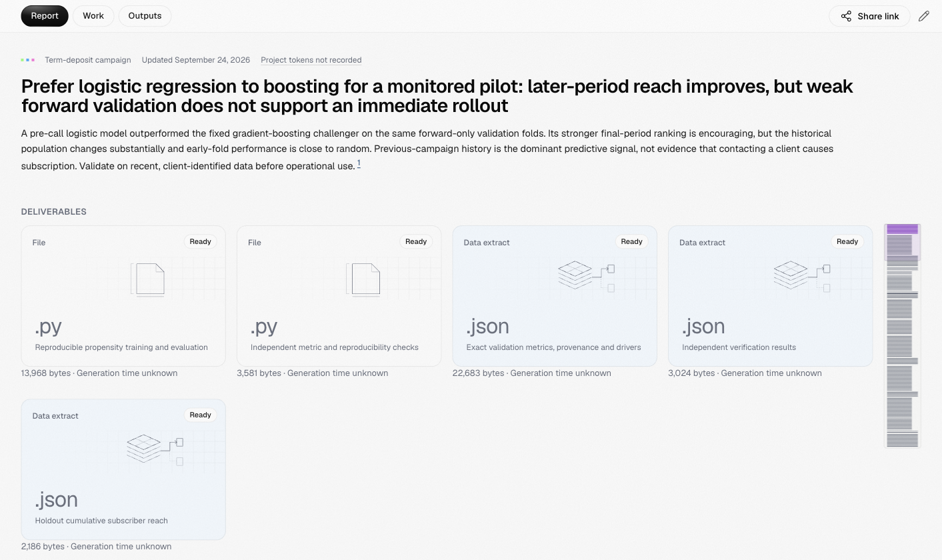The height and width of the screenshot is (560, 942).
Task: Click the Term-deposit campaign project label
Action: click(88, 60)
